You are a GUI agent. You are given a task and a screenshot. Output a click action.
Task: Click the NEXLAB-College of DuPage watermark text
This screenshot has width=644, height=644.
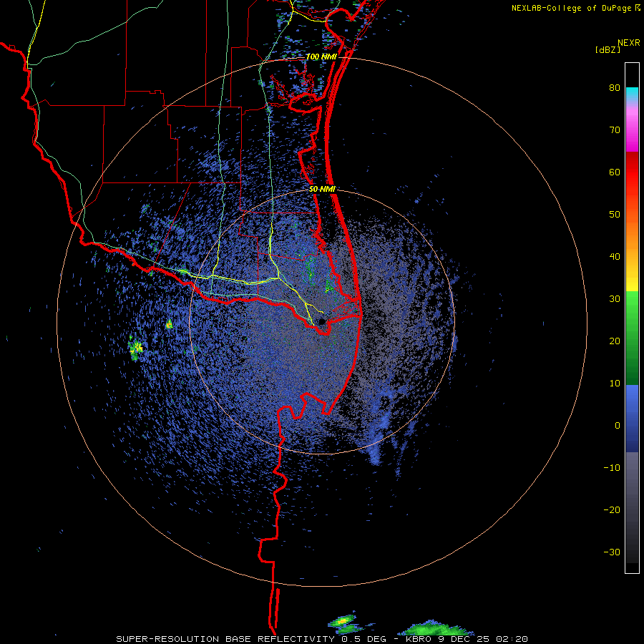[x=575, y=8]
